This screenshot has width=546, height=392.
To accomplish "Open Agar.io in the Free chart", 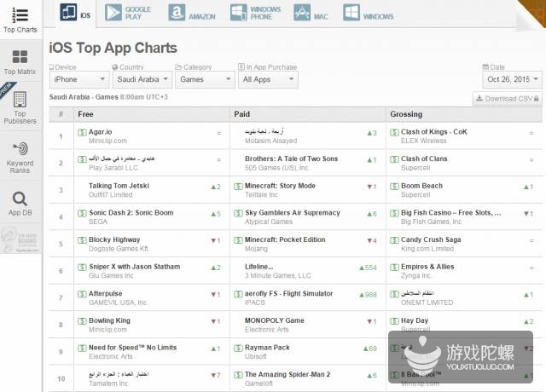I will point(101,132).
